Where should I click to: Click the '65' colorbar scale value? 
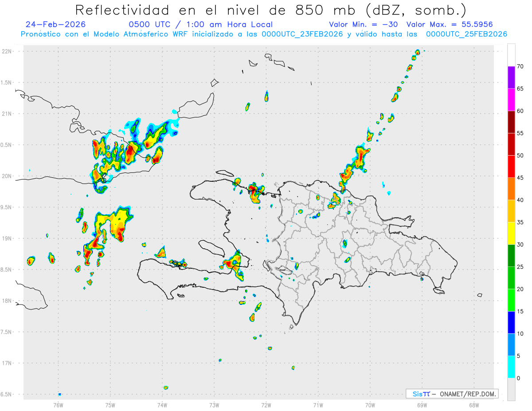pos(520,89)
